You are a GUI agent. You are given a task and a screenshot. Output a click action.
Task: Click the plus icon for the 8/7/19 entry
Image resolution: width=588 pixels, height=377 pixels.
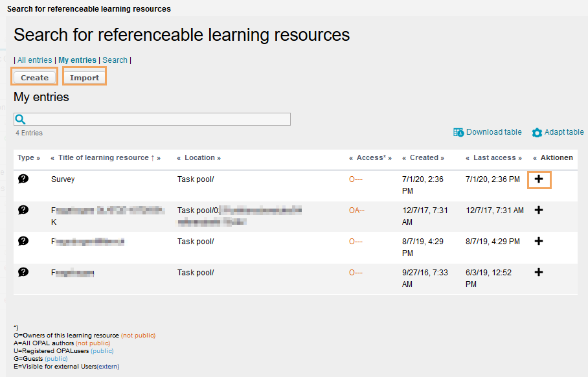(539, 241)
